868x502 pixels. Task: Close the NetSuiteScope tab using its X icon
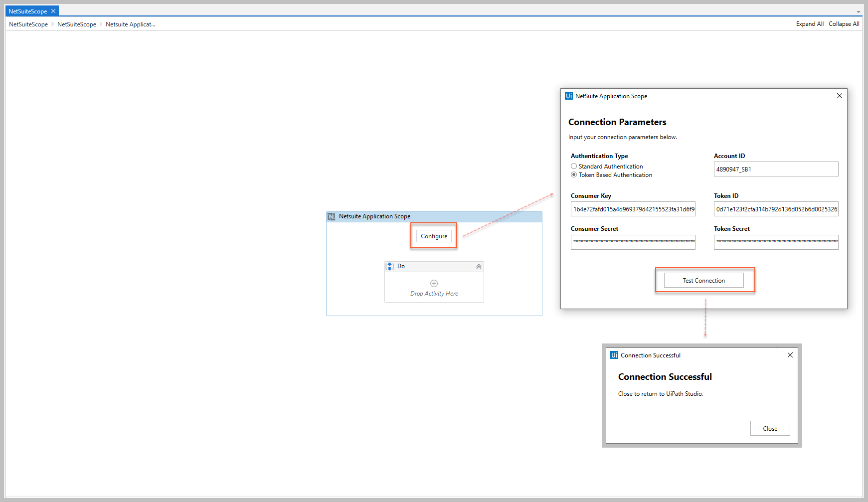pos(53,11)
